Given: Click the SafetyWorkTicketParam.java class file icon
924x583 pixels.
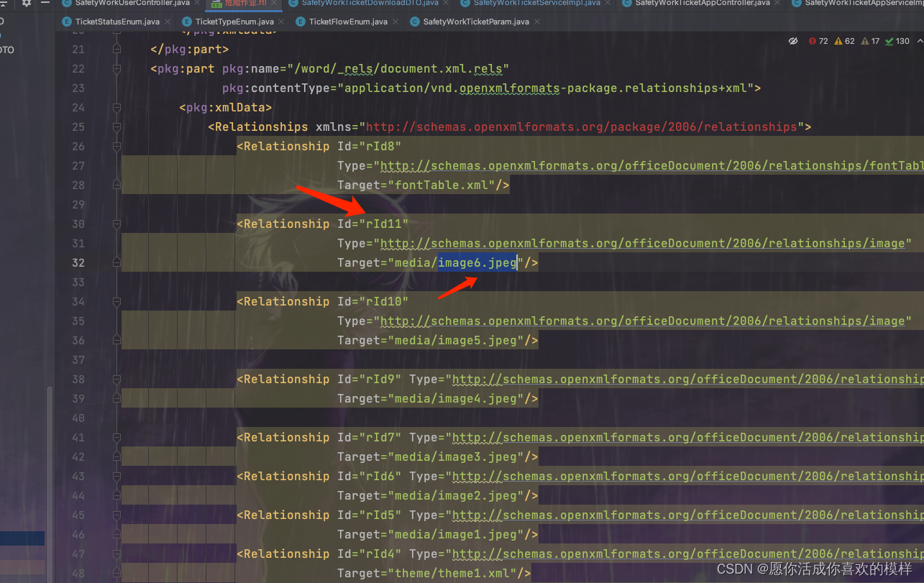Looking at the screenshot, I should [x=415, y=22].
